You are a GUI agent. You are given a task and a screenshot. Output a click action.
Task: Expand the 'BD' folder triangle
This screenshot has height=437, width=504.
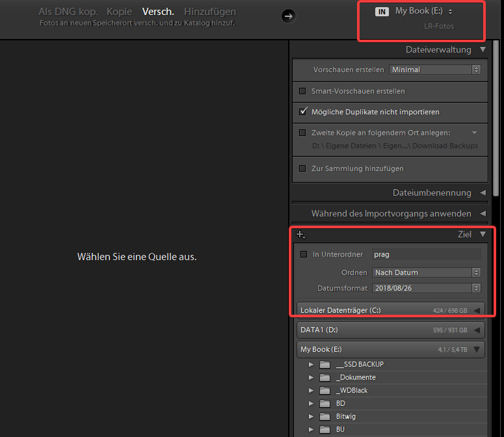(x=311, y=403)
